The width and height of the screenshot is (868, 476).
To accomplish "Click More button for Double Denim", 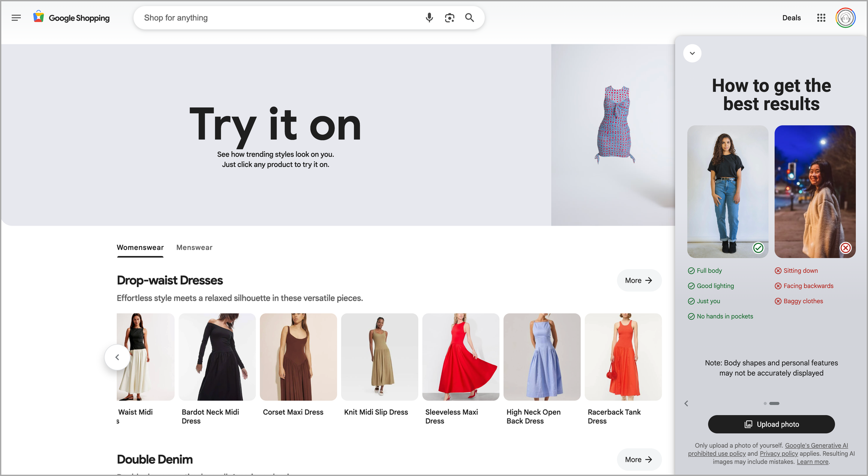I will click(639, 460).
